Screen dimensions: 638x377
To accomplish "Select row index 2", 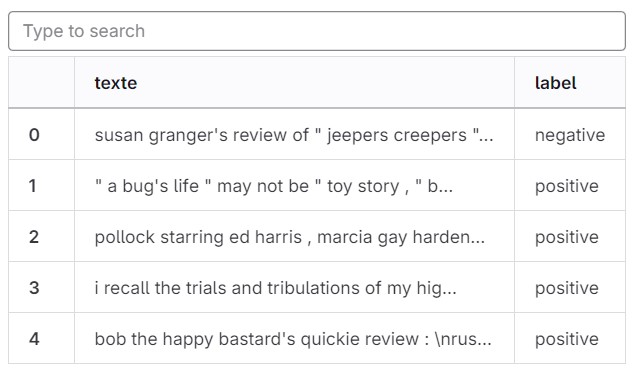I will coord(34,237).
